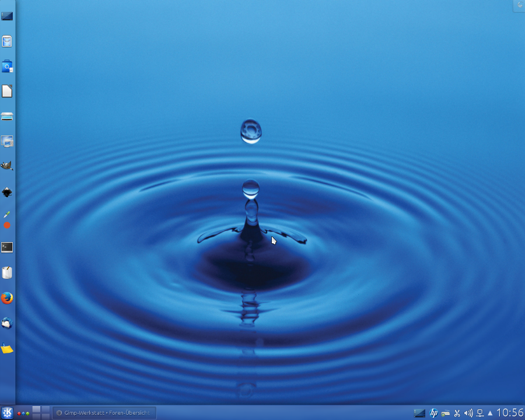This screenshot has height=420, width=525.
Task: Click the red record circle icon
Action: (x=6, y=225)
